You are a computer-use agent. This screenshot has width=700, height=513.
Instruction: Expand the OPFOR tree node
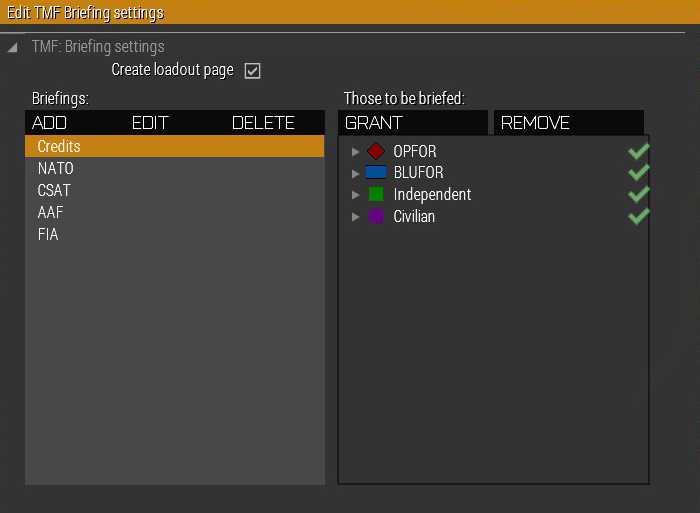click(355, 152)
